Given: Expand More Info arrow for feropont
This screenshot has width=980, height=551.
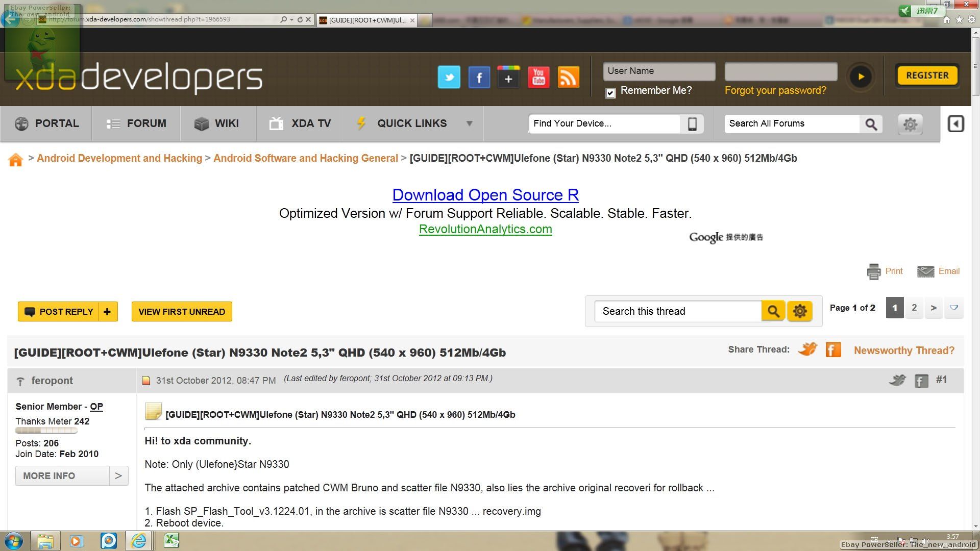Looking at the screenshot, I should tap(118, 475).
